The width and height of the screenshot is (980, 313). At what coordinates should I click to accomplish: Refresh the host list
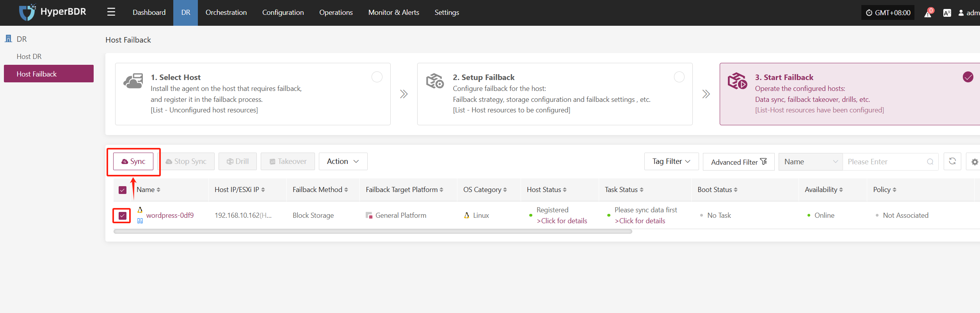coord(952,161)
